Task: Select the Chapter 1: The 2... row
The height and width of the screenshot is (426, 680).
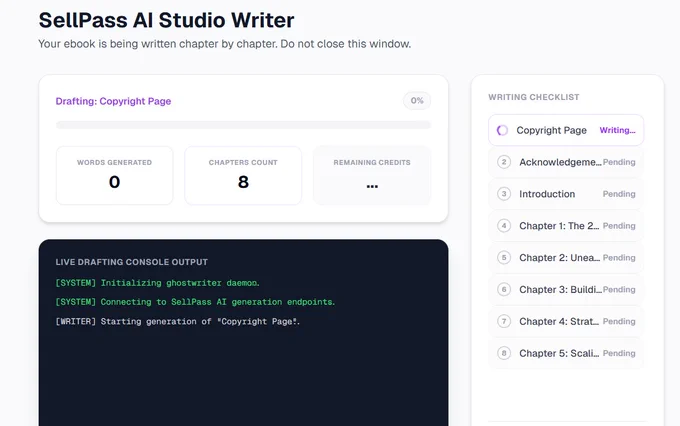Action: [x=566, y=226]
